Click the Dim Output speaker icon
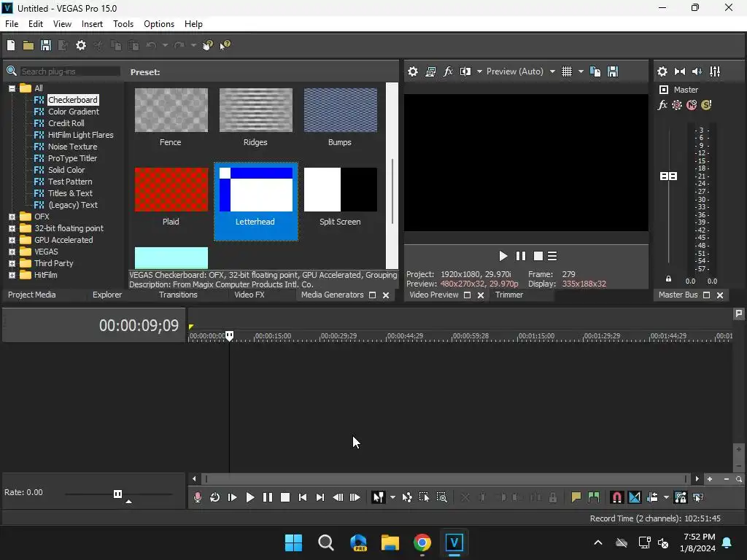Image resolution: width=747 pixels, height=560 pixels. [x=697, y=71]
